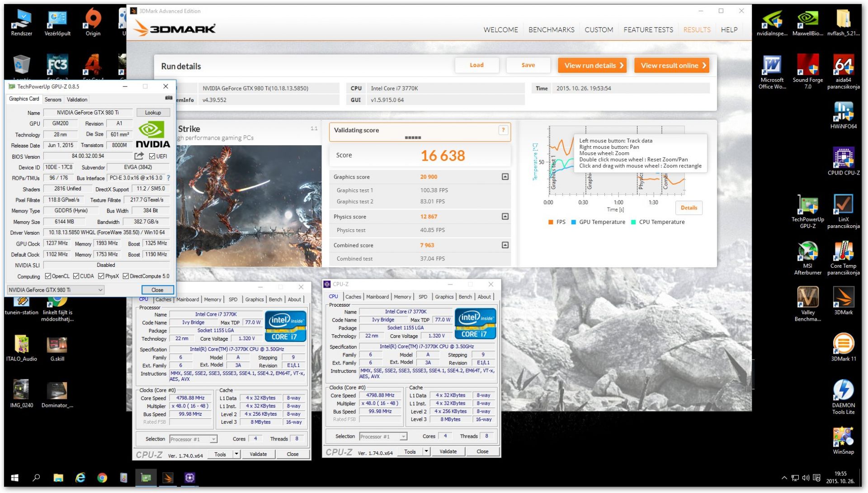868x493 pixels.
Task: Click the GPU-Z BIOS share/export icon
Action: 139,156
